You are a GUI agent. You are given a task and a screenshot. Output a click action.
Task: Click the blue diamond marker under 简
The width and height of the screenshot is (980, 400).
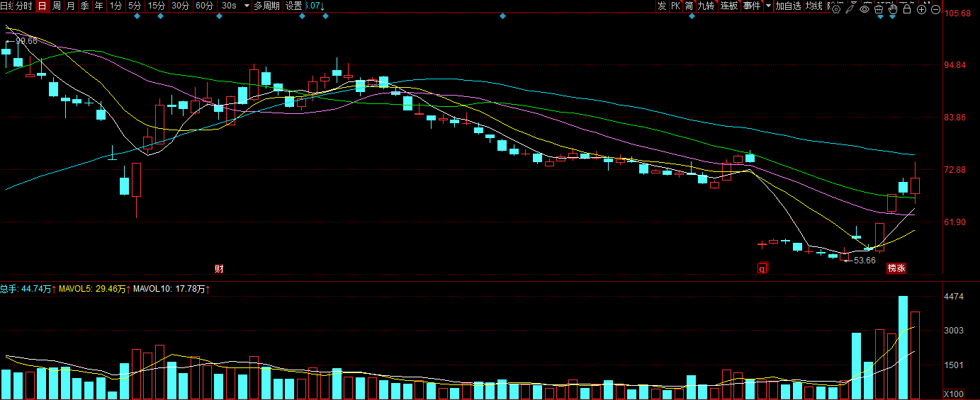[692, 16]
